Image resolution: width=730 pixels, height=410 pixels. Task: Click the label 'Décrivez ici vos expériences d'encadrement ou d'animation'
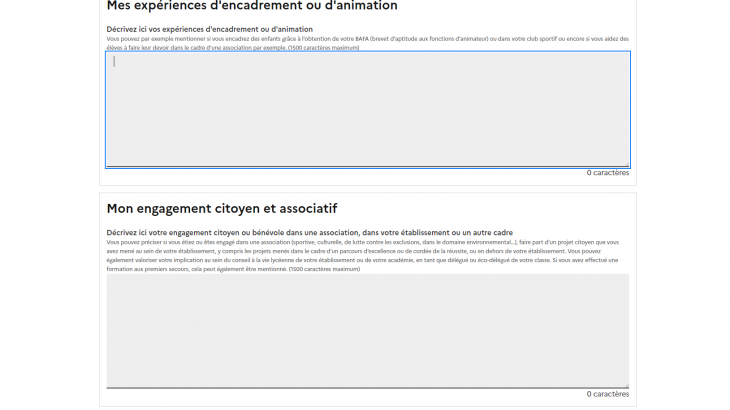210,30
